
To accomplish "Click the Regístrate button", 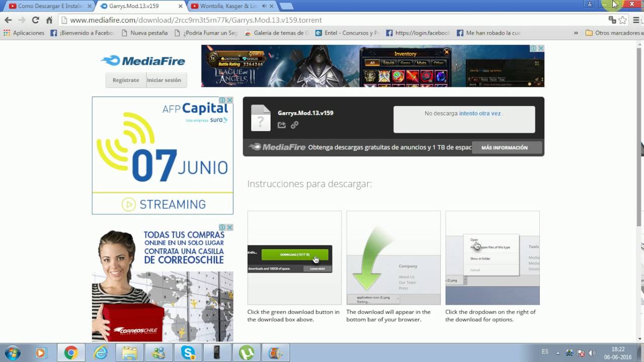I will coord(126,80).
